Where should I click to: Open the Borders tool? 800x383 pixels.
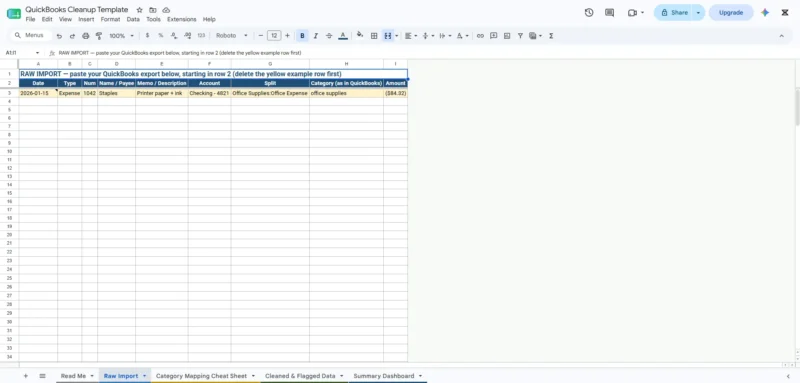click(x=374, y=36)
